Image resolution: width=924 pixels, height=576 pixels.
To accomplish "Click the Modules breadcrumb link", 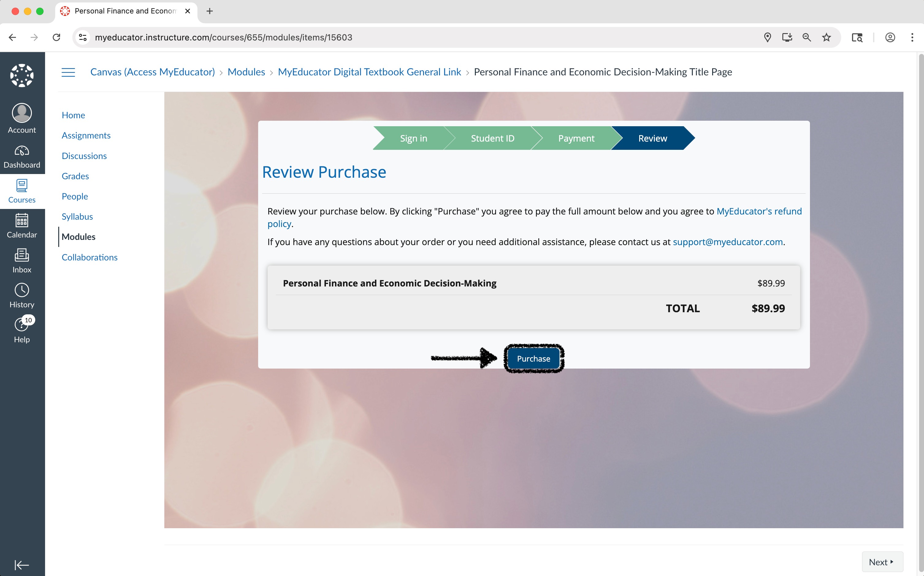I will [246, 72].
